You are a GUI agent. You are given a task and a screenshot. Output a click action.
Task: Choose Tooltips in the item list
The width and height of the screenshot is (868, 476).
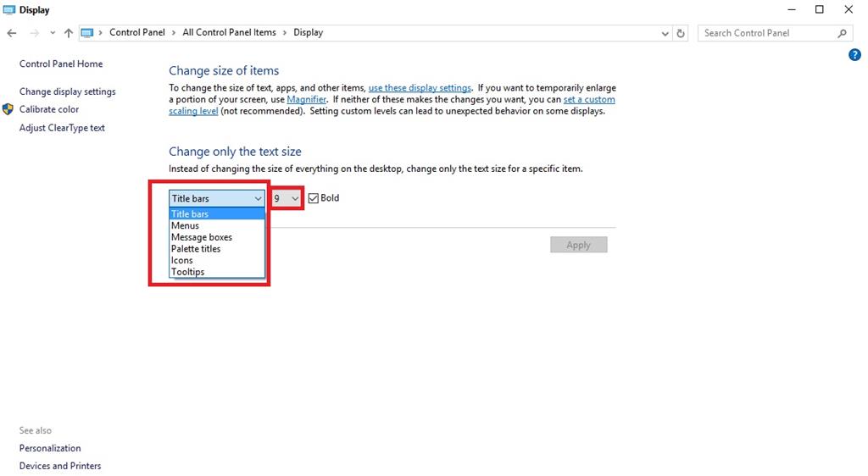[x=187, y=272]
